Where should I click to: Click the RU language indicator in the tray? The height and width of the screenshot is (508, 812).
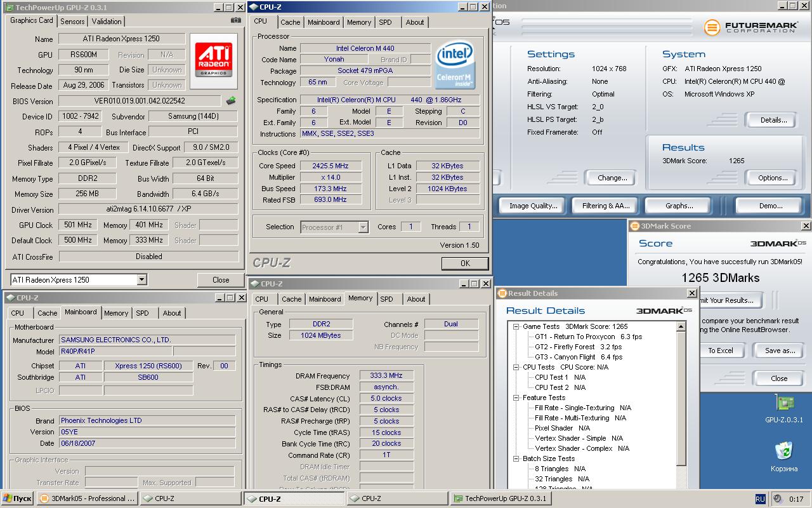tap(760, 499)
